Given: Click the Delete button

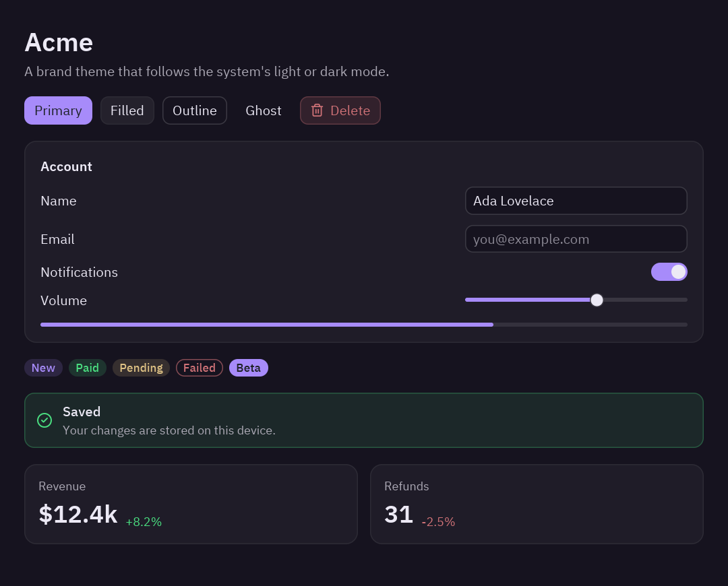Looking at the screenshot, I should click(340, 110).
